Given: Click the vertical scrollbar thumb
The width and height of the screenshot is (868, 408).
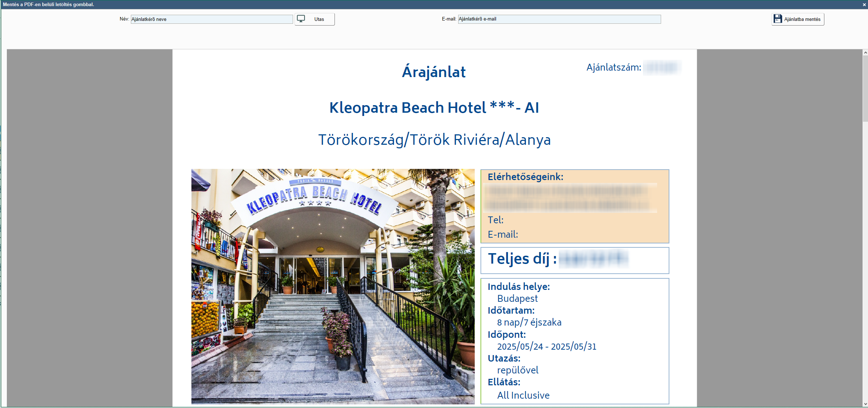Looking at the screenshot, I should pyautogui.click(x=865, y=89).
